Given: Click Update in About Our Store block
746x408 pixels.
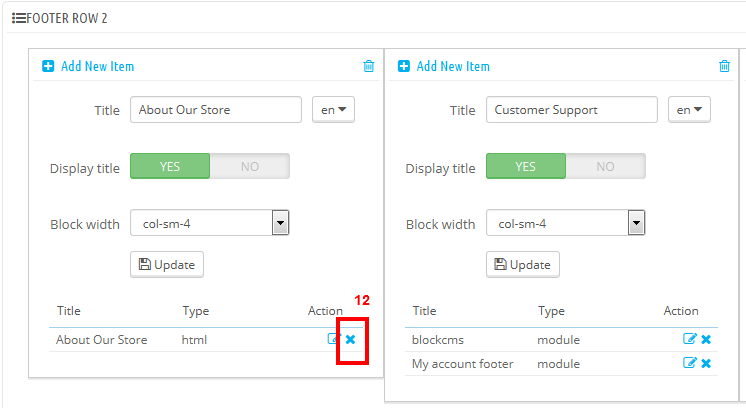Looking at the screenshot, I should (167, 264).
